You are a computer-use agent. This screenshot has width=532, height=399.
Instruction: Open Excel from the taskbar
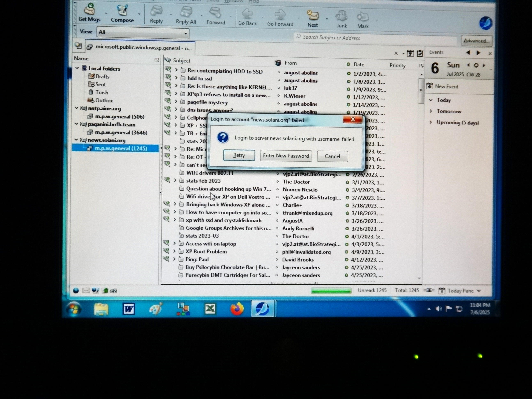click(210, 308)
